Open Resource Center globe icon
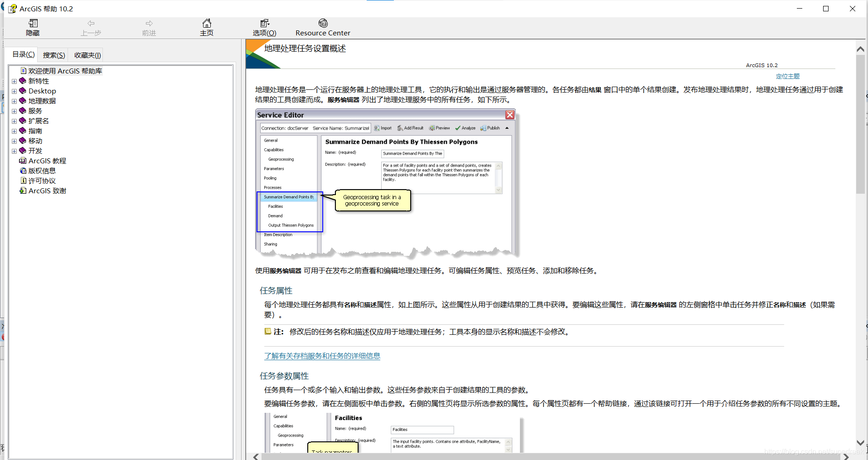Screen dimensions: 868x460 coord(323,23)
